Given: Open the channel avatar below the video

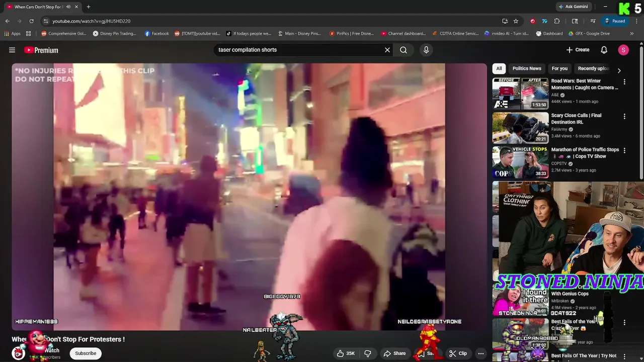Looking at the screenshot, I should click(19, 353).
